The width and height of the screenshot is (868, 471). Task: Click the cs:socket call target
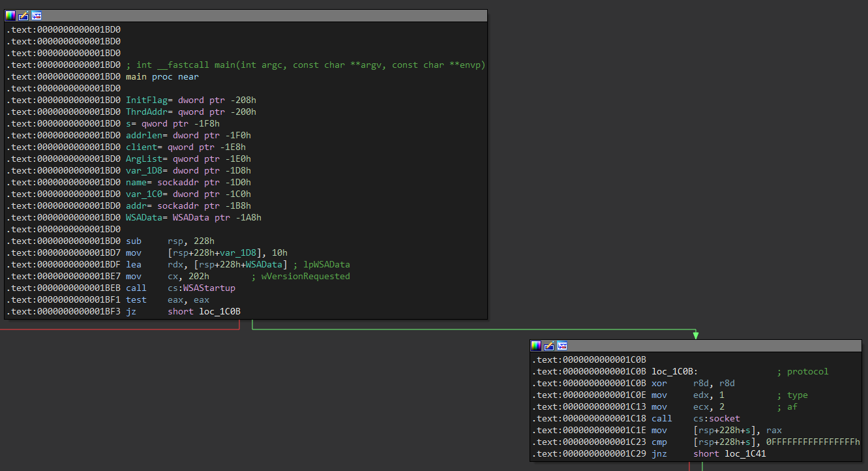[717, 418]
